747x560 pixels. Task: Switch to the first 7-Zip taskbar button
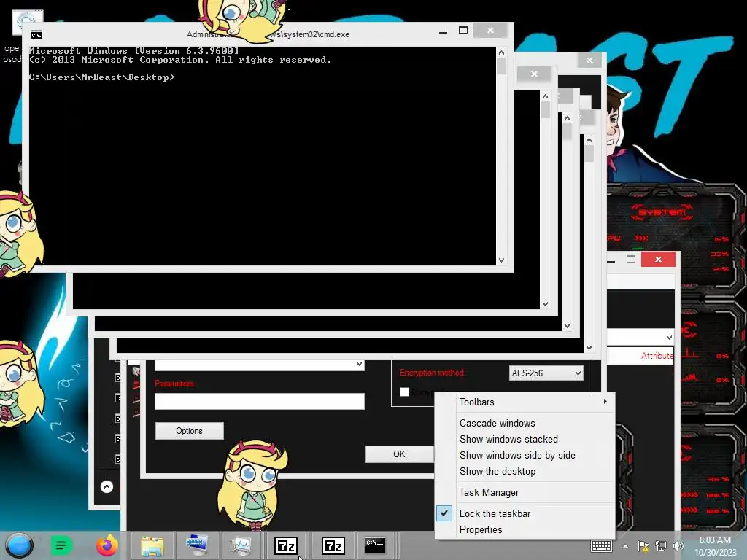click(x=286, y=545)
